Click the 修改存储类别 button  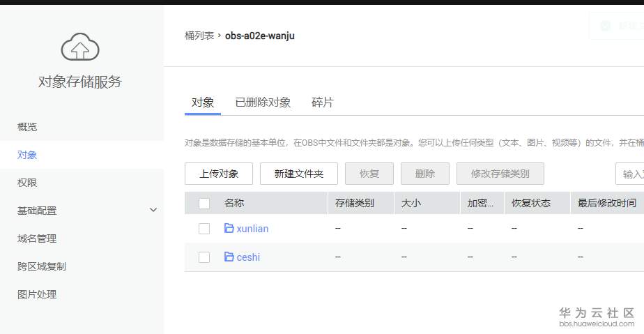coord(500,174)
